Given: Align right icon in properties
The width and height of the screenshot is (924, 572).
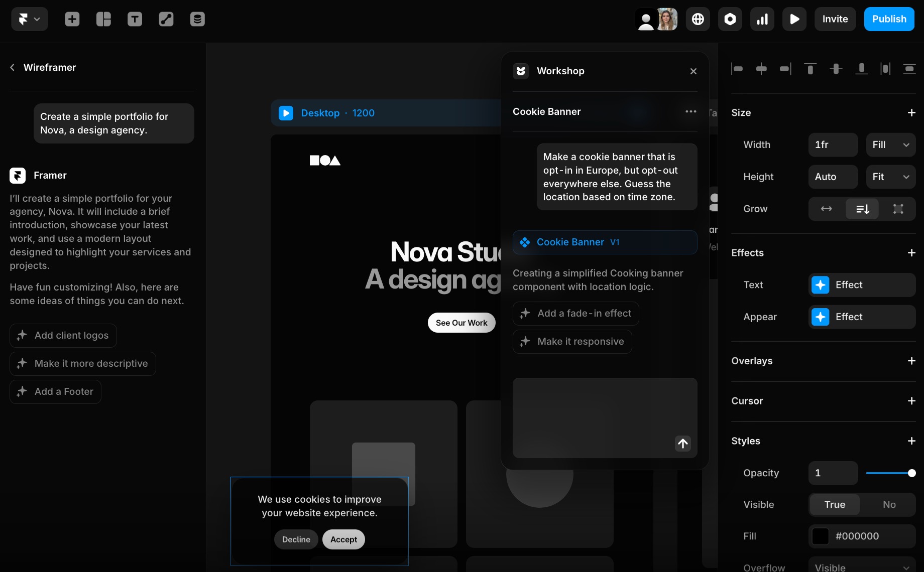Looking at the screenshot, I should [785, 69].
